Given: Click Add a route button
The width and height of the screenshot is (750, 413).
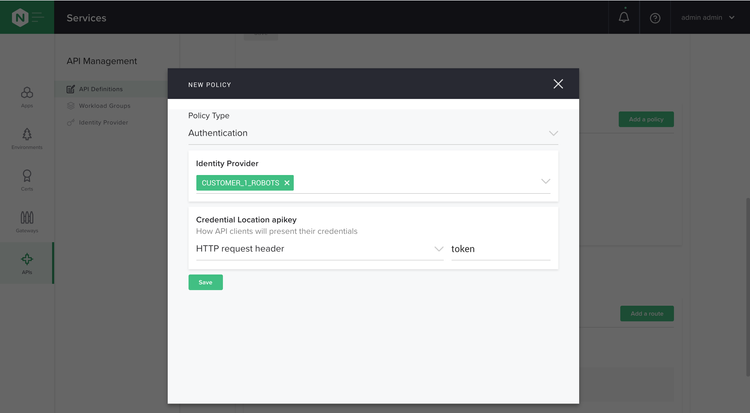Looking at the screenshot, I should pos(647,313).
